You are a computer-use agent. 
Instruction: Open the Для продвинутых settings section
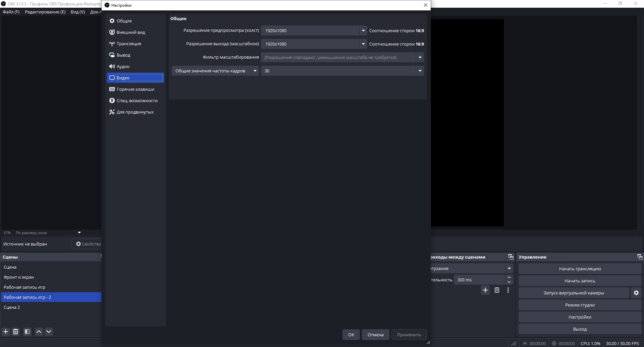135,112
